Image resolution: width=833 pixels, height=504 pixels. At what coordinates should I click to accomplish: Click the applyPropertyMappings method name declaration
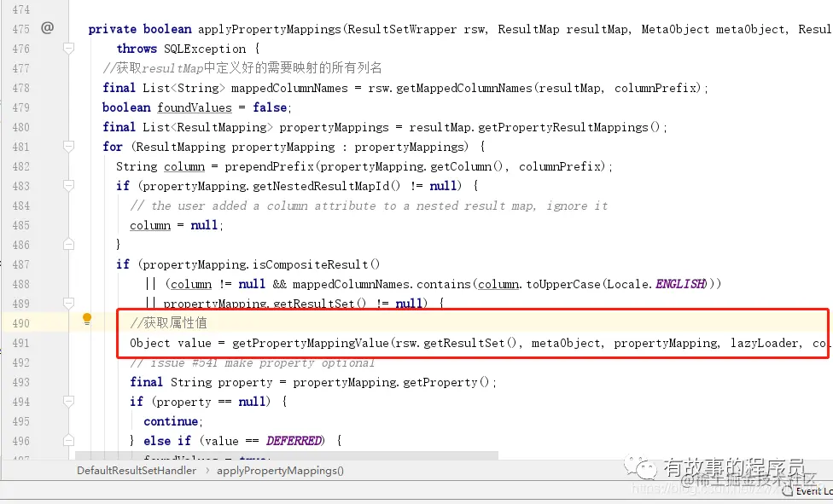click(x=270, y=29)
